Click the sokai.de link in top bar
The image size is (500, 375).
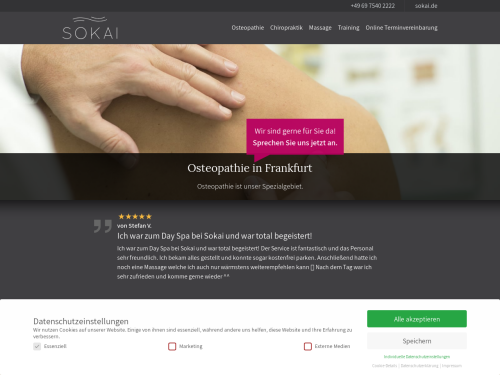click(x=426, y=6)
